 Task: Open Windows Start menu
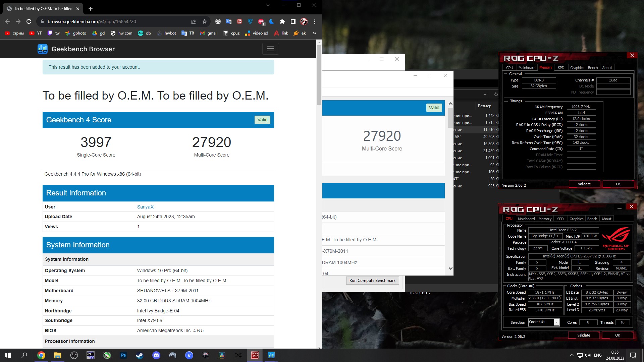click(8, 355)
